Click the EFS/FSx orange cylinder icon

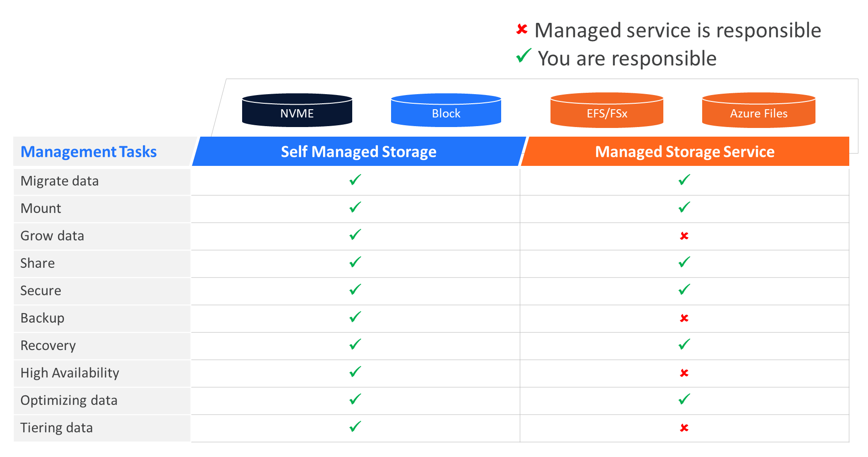point(607,111)
